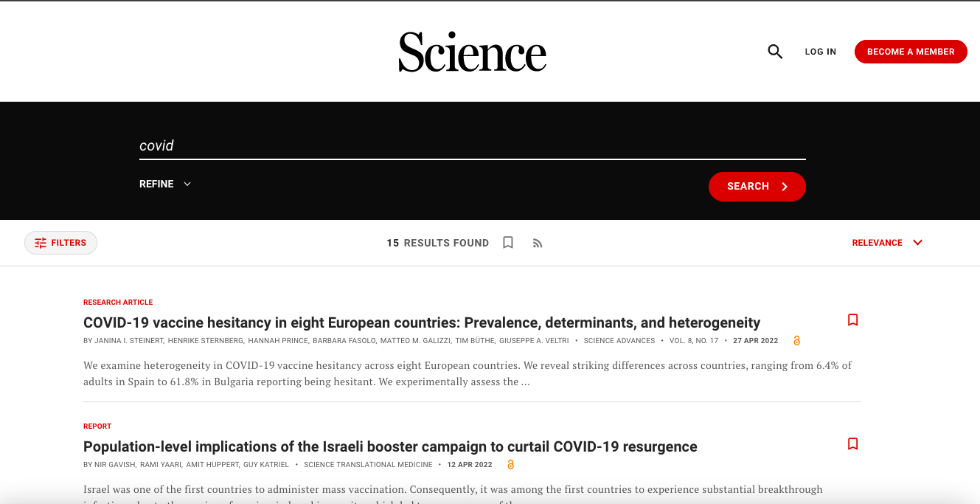
Task: Click Log In in the header
Action: 821,52
